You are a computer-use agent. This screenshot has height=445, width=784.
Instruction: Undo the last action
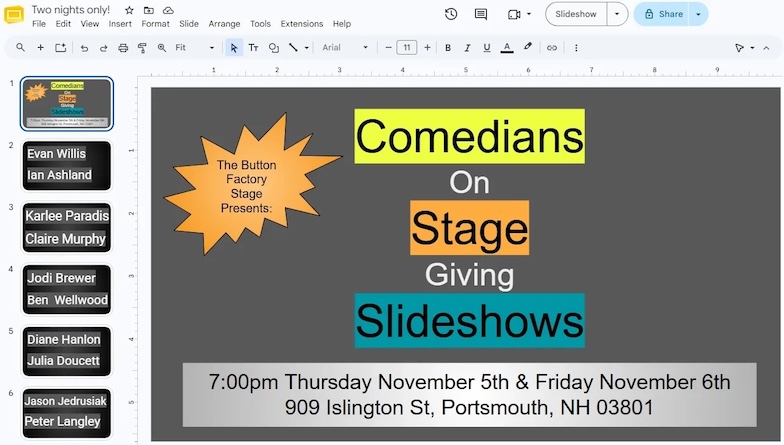pyautogui.click(x=84, y=48)
